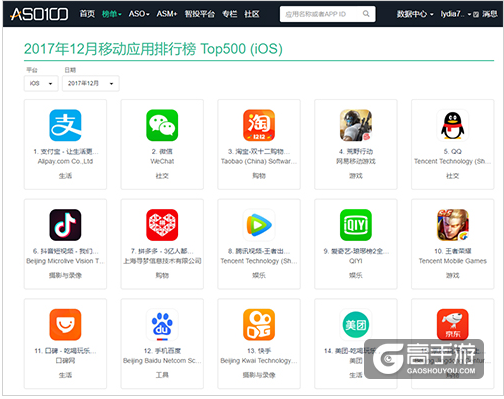Expand the 榜单 rankings menu
The height and width of the screenshot is (399, 504).
[112, 14]
